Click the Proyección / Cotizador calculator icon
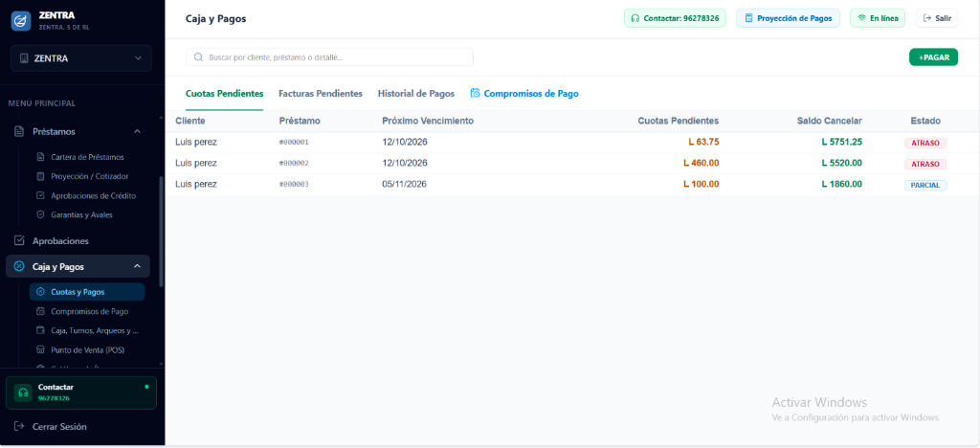This screenshot has height=448, width=980. [x=40, y=176]
